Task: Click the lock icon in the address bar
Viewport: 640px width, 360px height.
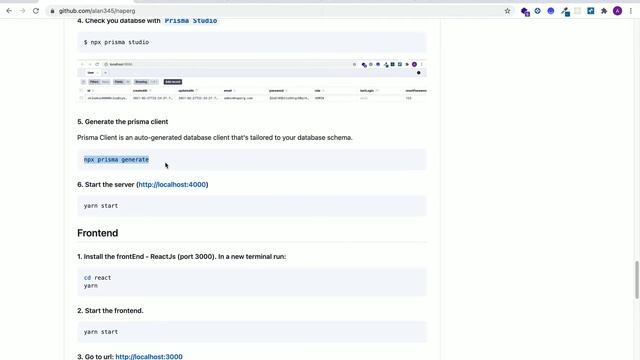Action: coord(52,11)
